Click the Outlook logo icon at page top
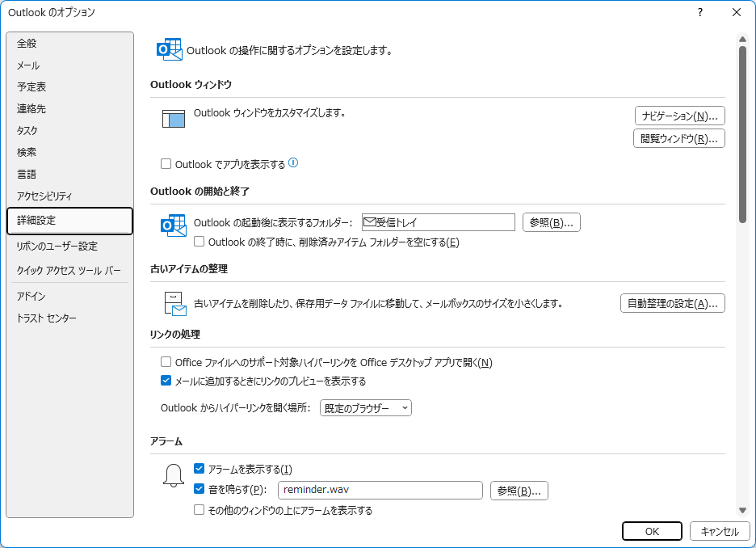Viewport: 756px width, 548px height. [169, 50]
